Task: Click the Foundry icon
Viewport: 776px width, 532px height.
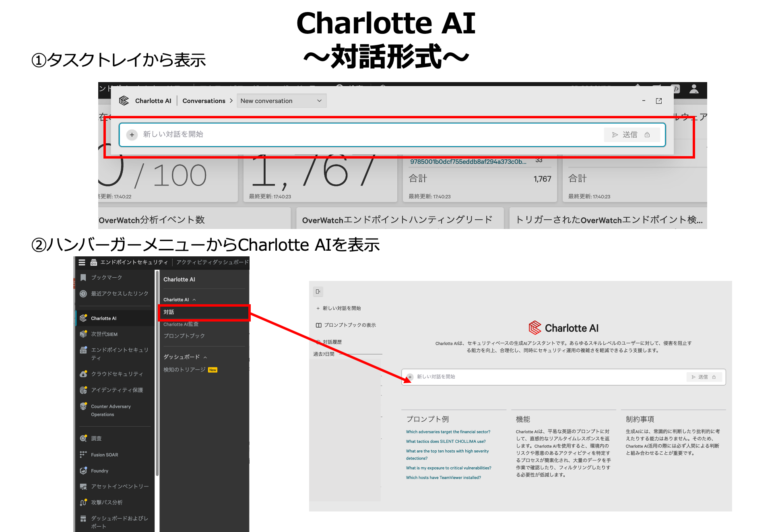Action: (83, 470)
